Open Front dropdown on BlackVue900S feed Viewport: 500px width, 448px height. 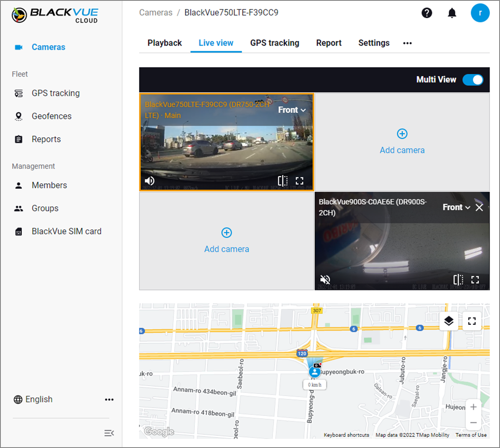click(x=456, y=207)
